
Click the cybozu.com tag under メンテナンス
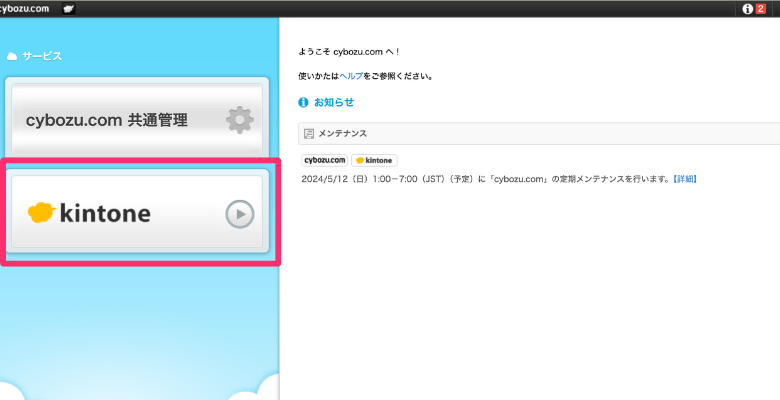click(324, 160)
